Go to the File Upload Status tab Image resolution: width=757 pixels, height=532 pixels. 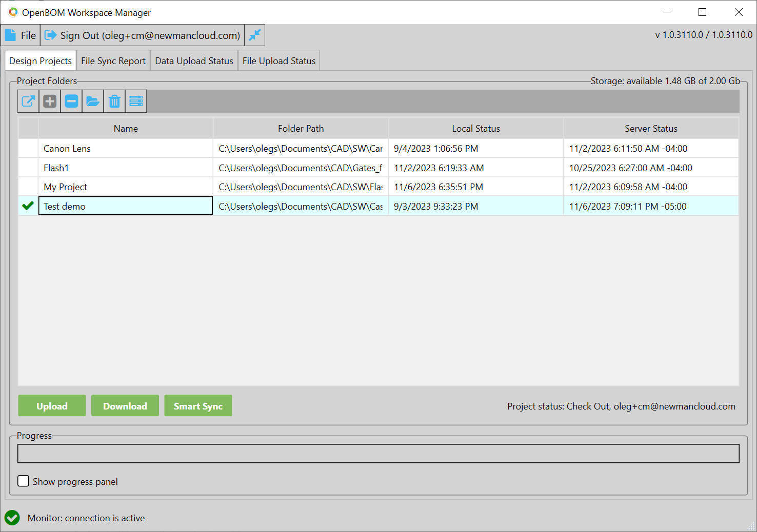279,61
